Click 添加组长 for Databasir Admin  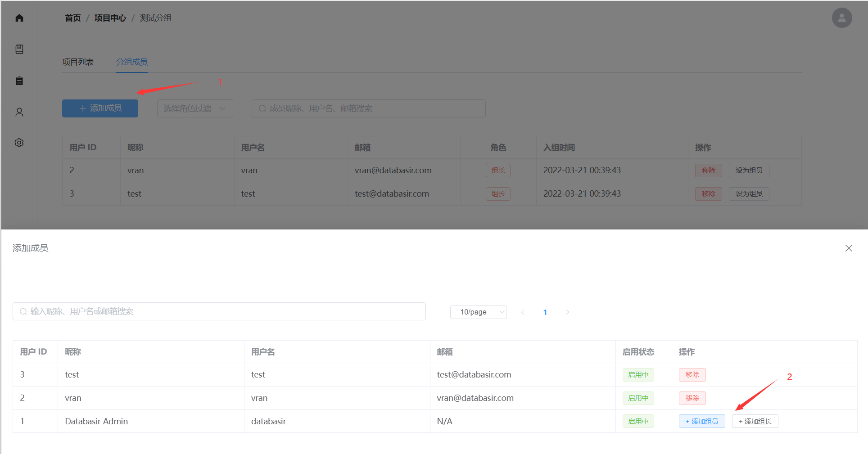coord(755,421)
